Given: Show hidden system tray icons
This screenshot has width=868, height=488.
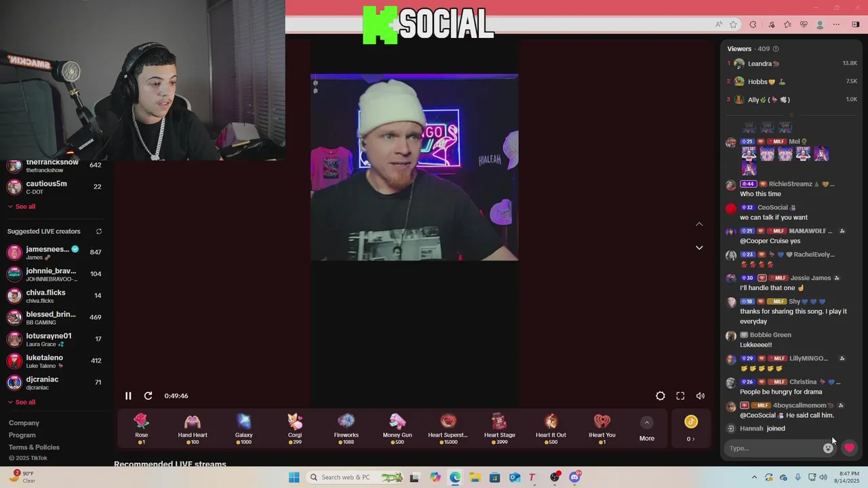Looking at the screenshot, I should pos(754,477).
